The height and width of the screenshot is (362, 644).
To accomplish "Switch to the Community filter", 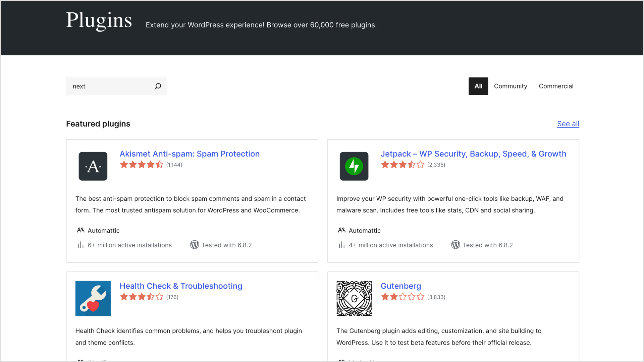I will [510, 86].
